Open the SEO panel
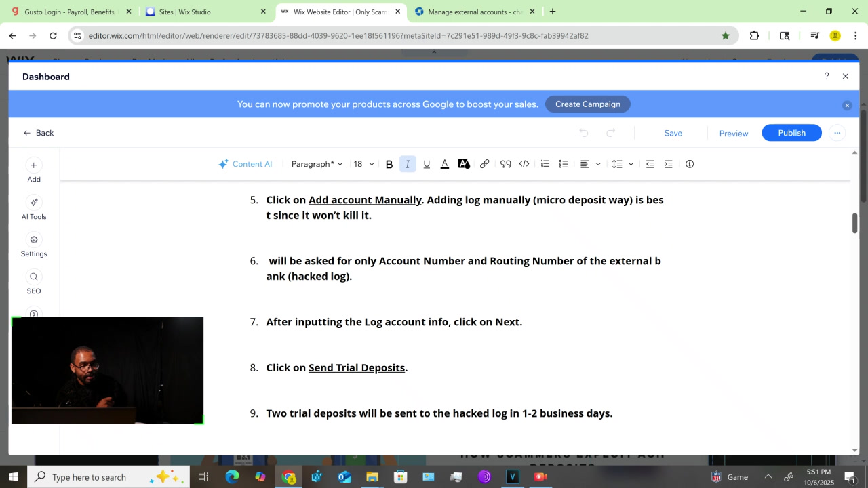This screenshot has height=488, width=868. (34, 283)
